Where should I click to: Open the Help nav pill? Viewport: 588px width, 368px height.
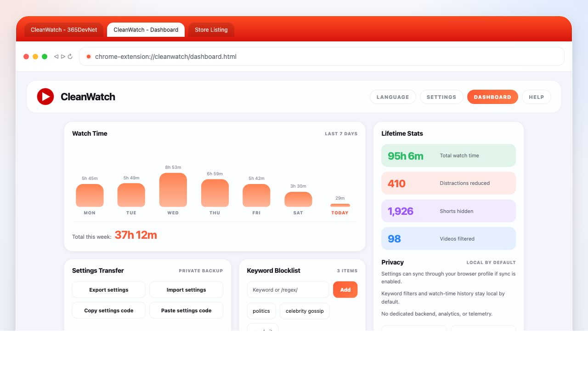(x=536, y=97)
